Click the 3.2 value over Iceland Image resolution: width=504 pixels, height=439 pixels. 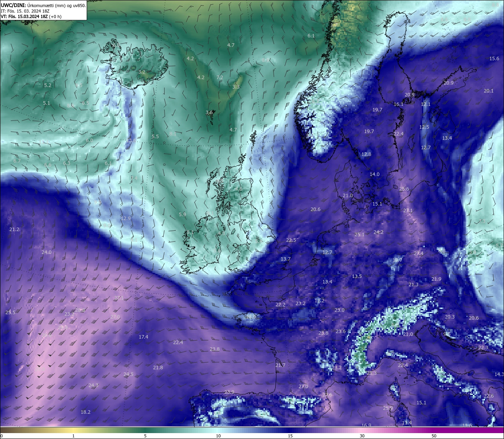tap(142, 72)
